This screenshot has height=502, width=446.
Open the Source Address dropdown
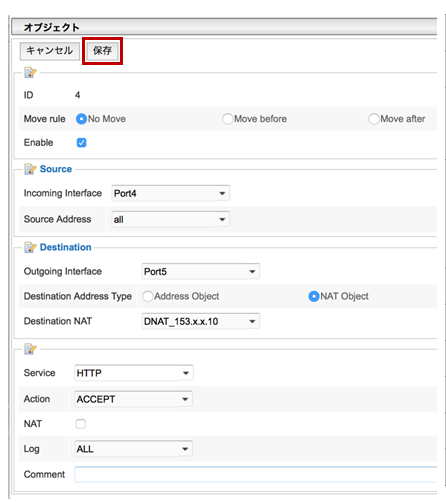pyautogui.click(x=171, y=219)
